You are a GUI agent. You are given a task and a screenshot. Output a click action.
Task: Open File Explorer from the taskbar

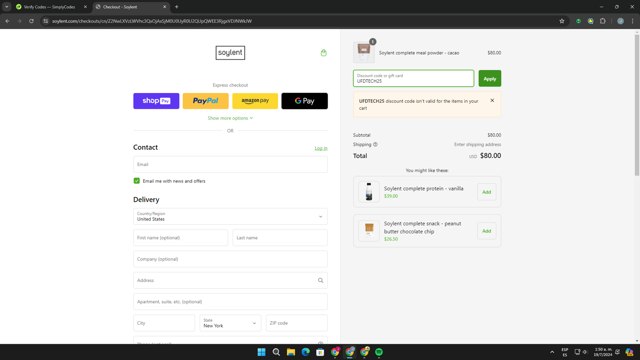[291, 352]
